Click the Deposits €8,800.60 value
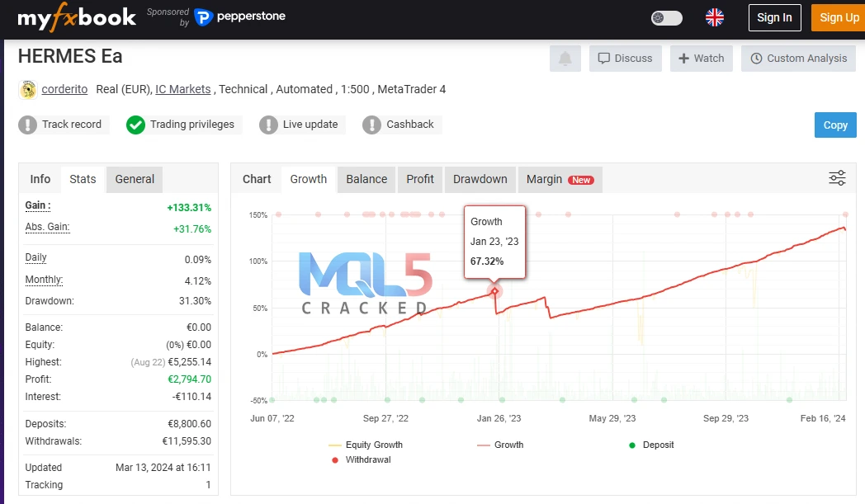The image size is (865, 504). (190, 424)
